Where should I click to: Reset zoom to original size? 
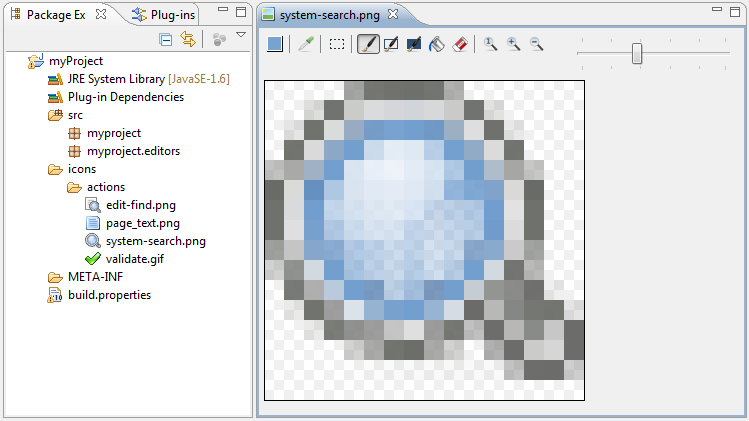pos(490,44)
